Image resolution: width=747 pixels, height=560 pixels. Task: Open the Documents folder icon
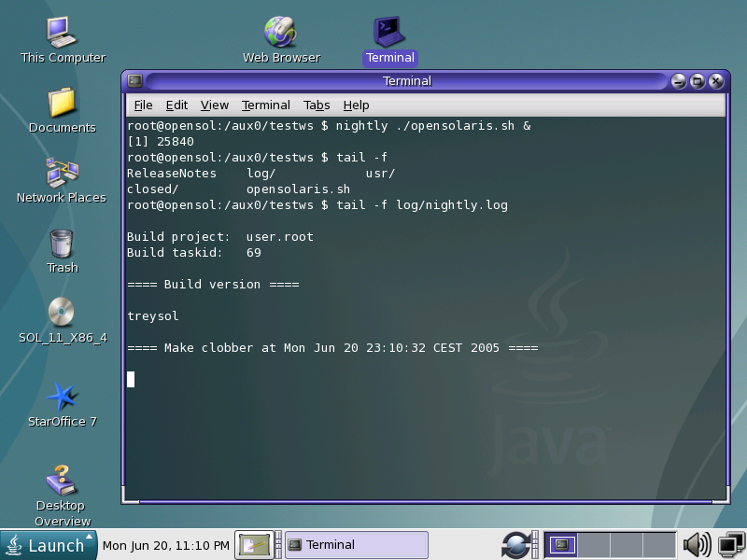[x=62, y=109]
